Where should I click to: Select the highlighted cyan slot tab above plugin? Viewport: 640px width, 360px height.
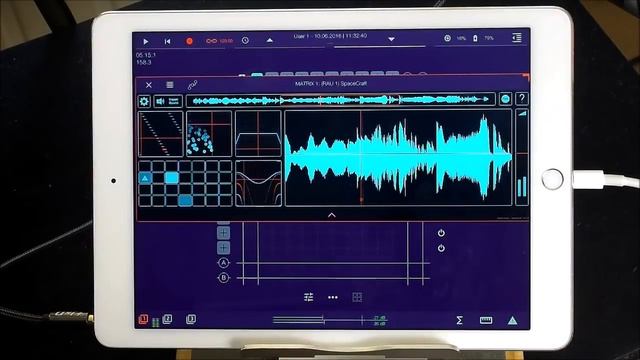pos(257,75)
